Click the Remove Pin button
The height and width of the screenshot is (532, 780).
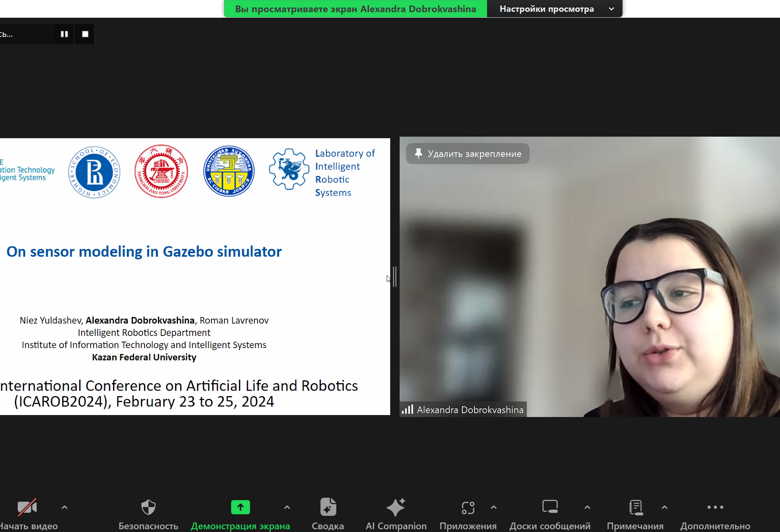point(467,154)
